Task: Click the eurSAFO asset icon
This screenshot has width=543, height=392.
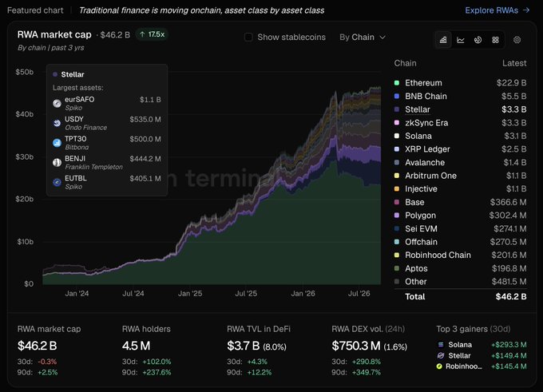Action: tap(57, 103)
